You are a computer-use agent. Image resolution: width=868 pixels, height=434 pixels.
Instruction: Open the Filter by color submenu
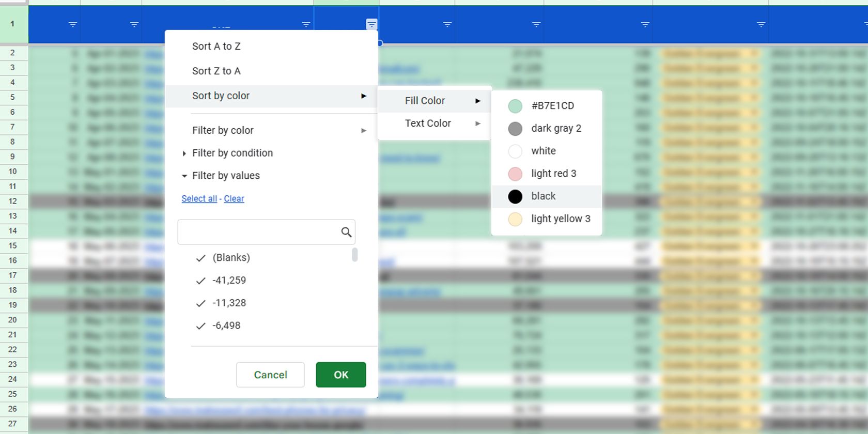click(x=271, y=130)
